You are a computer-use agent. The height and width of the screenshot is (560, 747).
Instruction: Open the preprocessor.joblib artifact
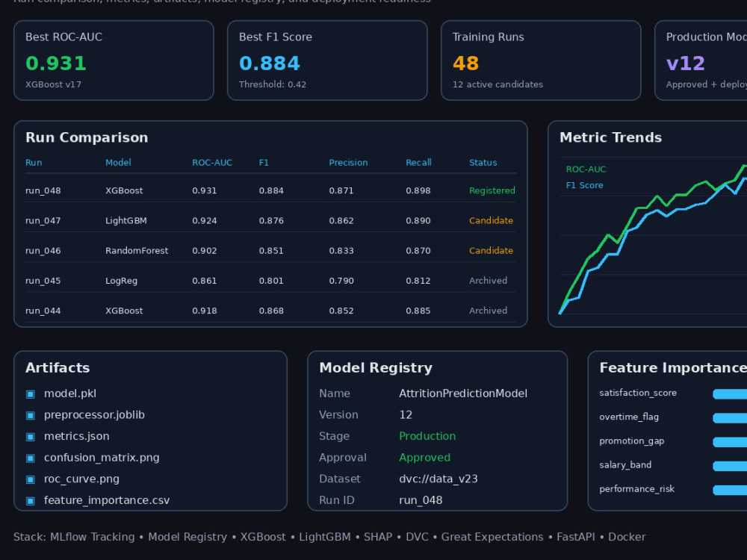tap(94, 415)
